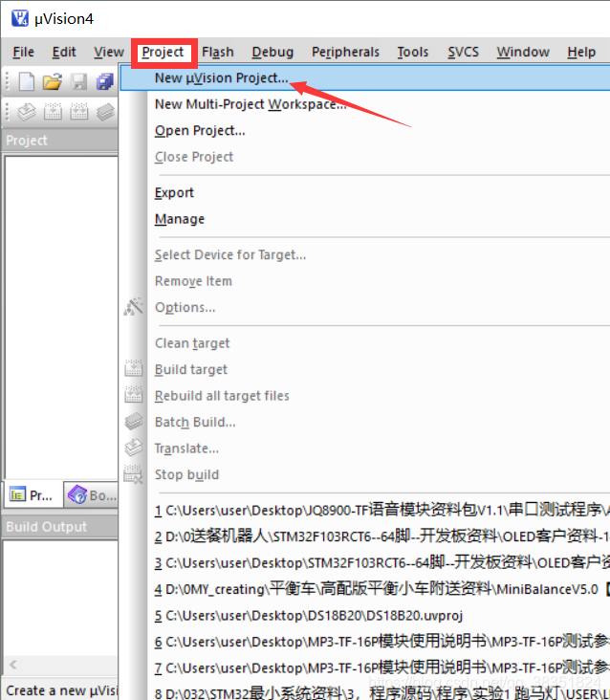
Task: Open recent project 7 MP3-TF-16P path
Action: (x=365, y=667)
